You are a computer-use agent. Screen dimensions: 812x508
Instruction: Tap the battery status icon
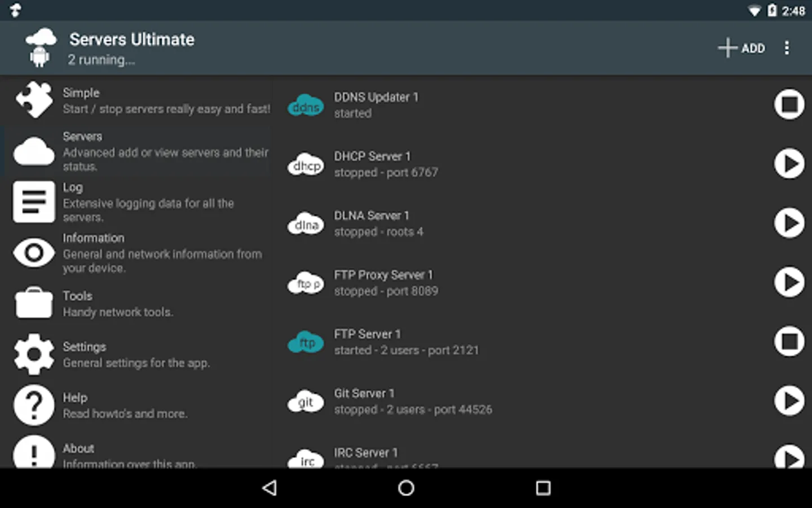(x=772, y=10)
